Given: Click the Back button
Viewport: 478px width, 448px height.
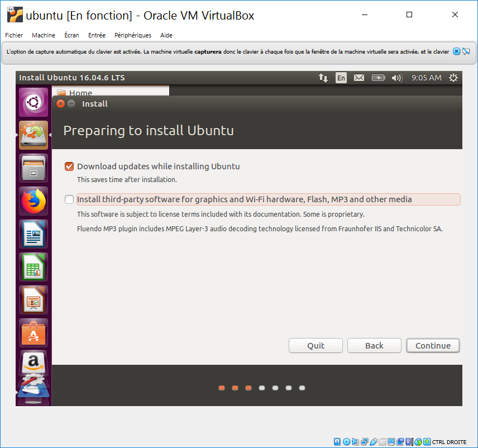Looking at the screenshot, I should tap(374, 346).
